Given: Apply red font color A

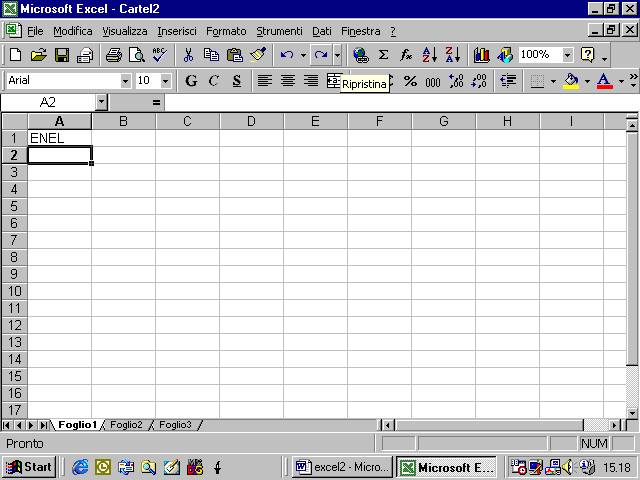Looking at the screenshot, I should [604, 81].
